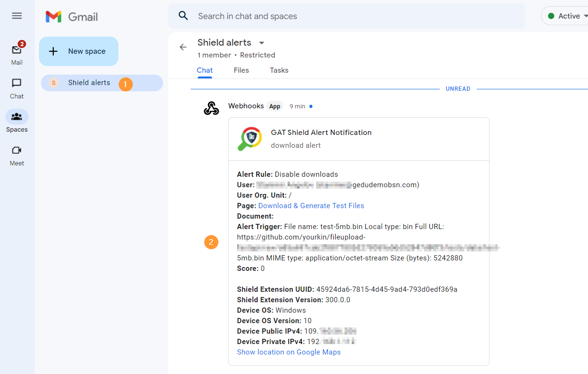
Task: Click the '1 member • Restricted' text
Action: pyautogui.click(x=236, y=55)
